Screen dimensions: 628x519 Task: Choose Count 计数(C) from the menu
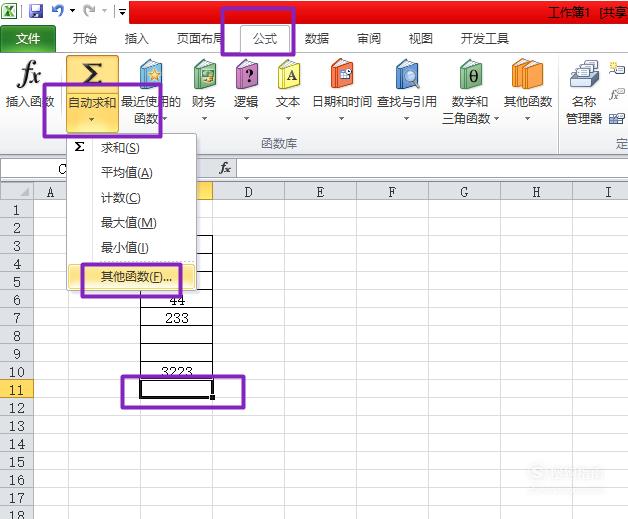[x=131, y=198]
